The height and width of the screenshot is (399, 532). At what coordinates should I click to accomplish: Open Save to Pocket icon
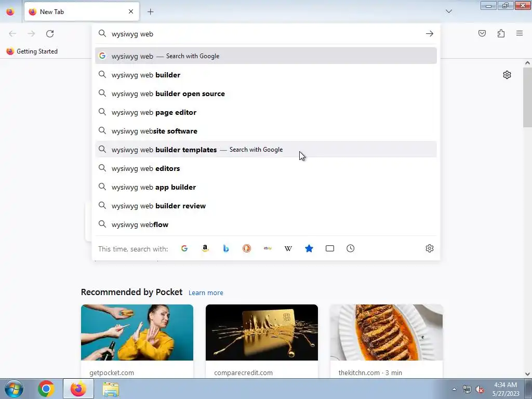[x=482, y=33]
